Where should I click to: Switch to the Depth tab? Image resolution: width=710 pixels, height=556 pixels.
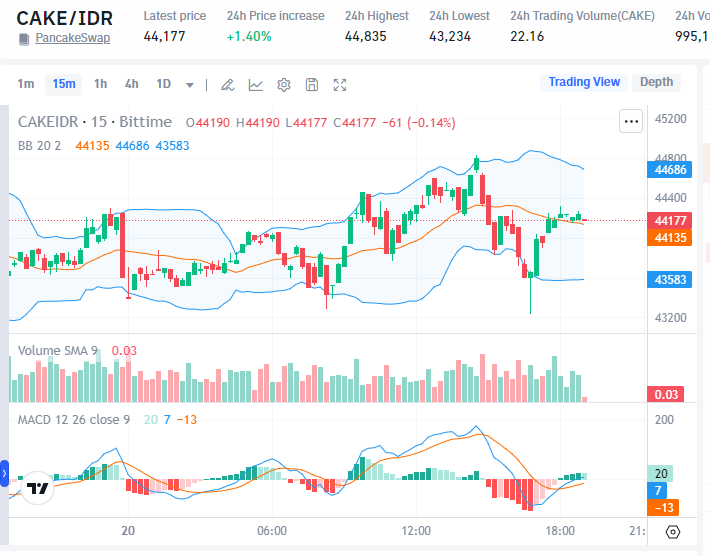pyautogui.click(x=657, y=82)
